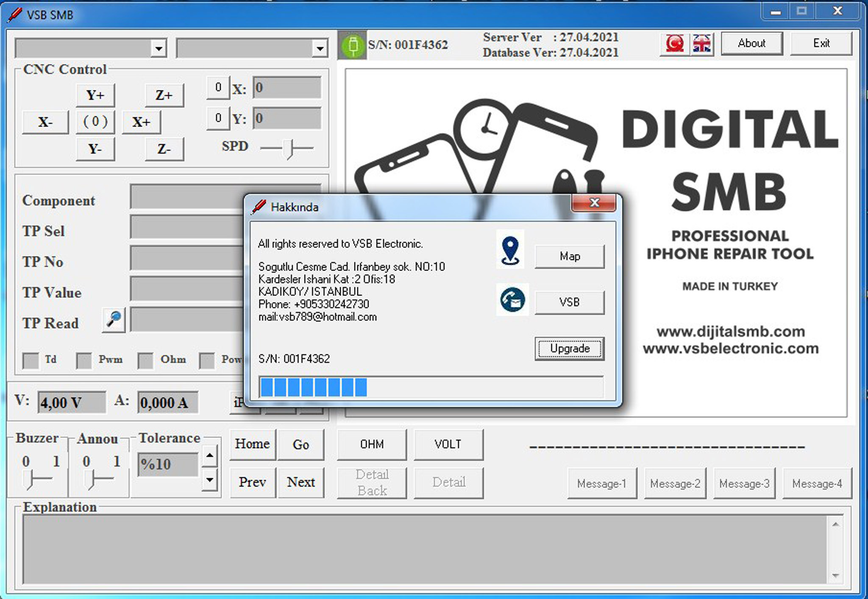Click the map pin icon in Hakkında dialog
This screenshot has height=599, width=868.
click(510, 250)
